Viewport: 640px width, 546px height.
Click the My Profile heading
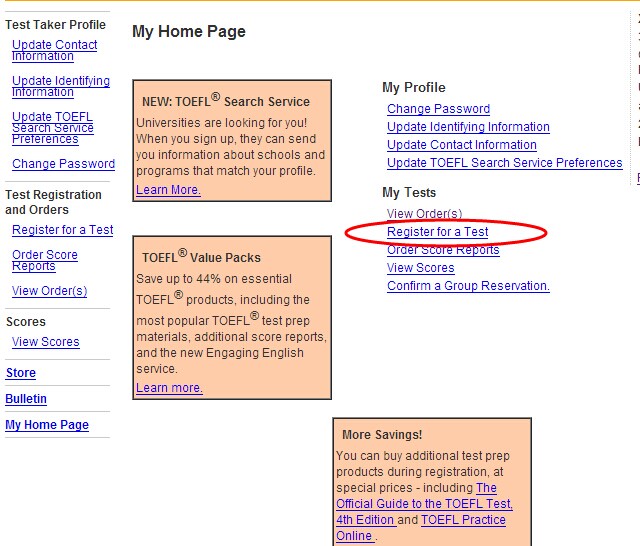point(413,87)
